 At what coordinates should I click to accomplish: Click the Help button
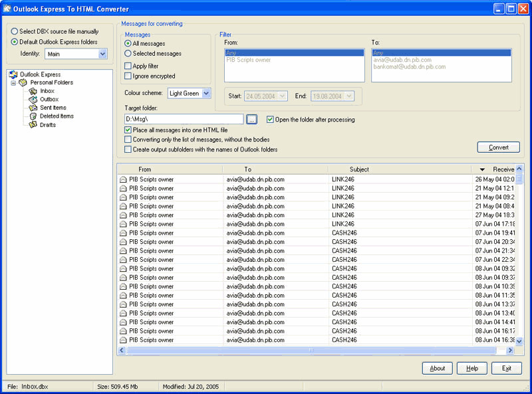point(472,368)
